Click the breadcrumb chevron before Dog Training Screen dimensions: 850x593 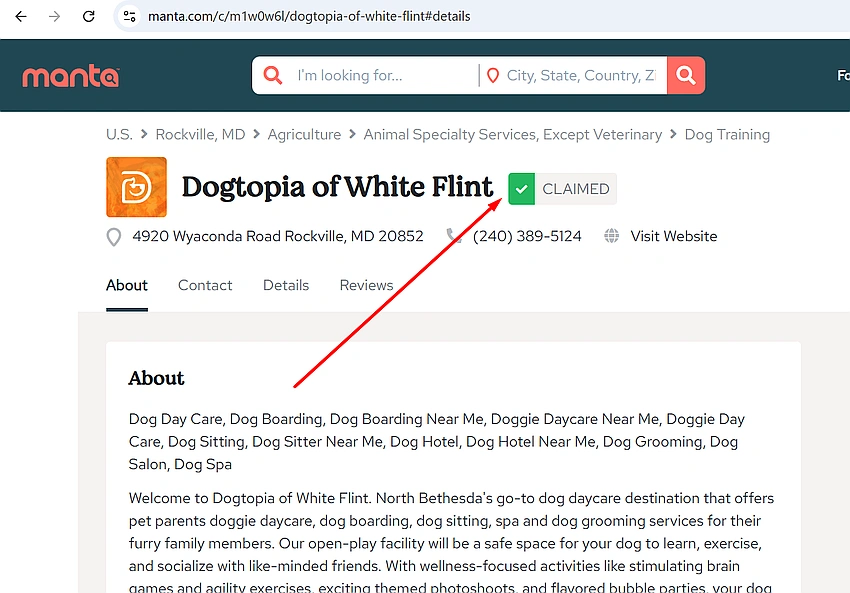673,134
